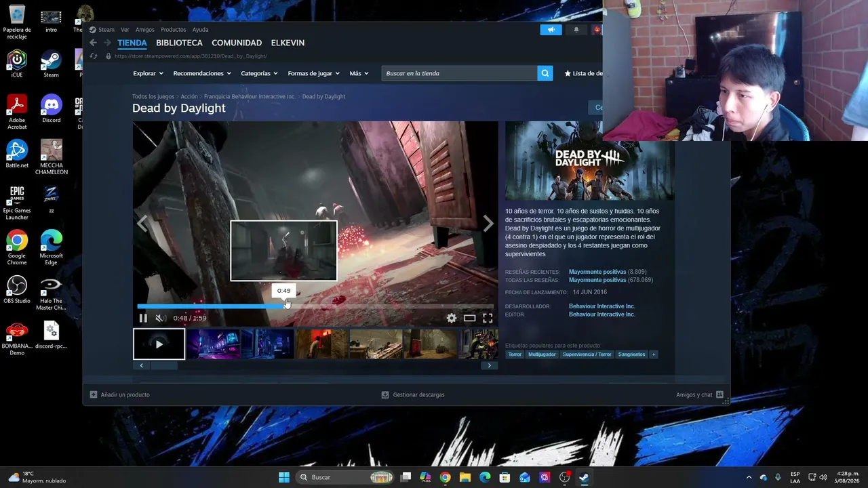Open recent reviews 'Mayormente positivas' link
Image resolution: width=868 pixels, height=488 pixels.
(597, 272)
